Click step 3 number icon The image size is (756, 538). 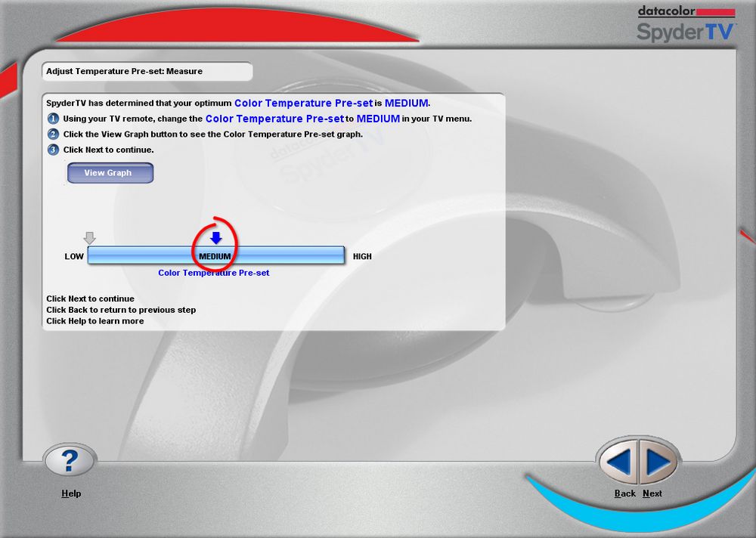pos(53,150)
